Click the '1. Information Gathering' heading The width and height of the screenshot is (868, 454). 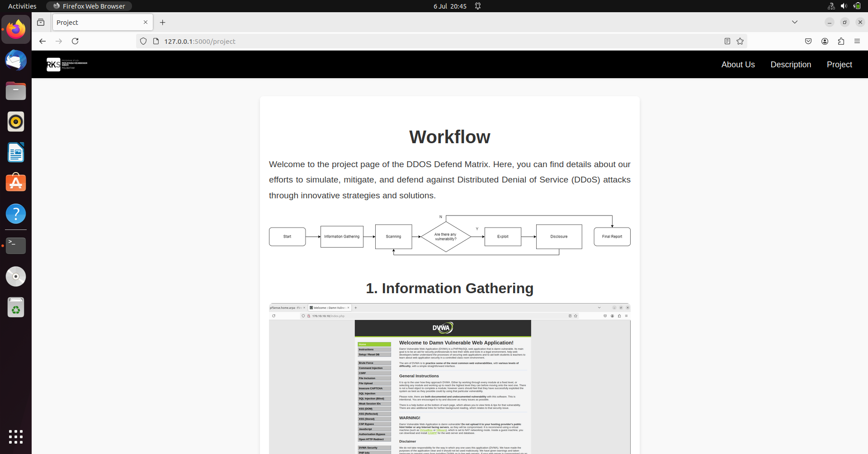pos(450,288)
